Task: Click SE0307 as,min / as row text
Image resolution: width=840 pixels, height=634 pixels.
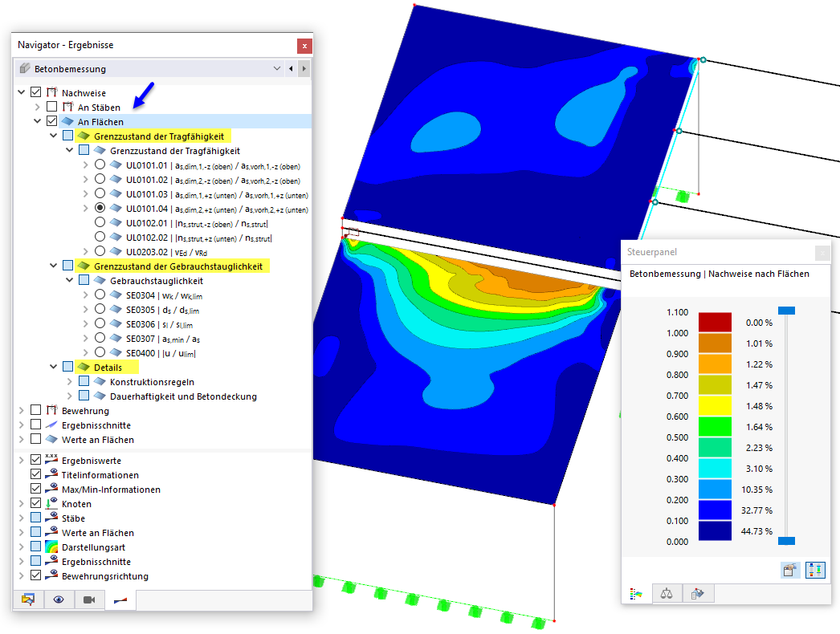Action: 163,339
